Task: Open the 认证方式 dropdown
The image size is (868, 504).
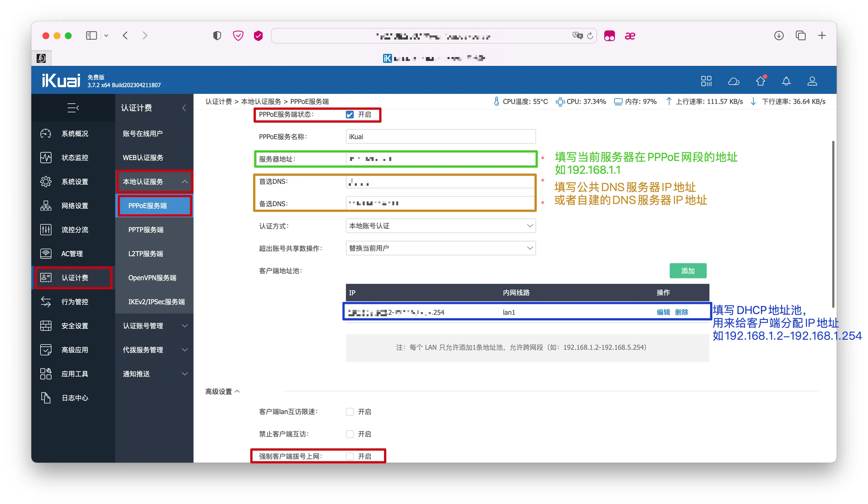Action: pyautogui.click(x=440, y=226)
